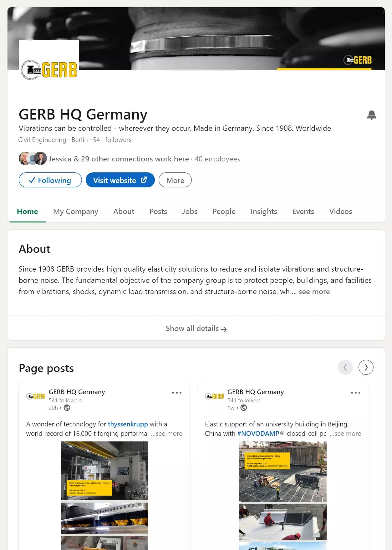The width and height of the screenshot is (392, 550).
Task: Click the notification bell icon
Action: pyautogui.click(x=371, y=115)
